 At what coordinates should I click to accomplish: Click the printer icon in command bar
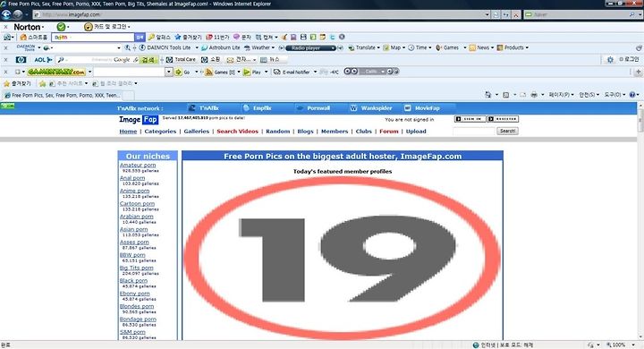[x=534, y=95]
